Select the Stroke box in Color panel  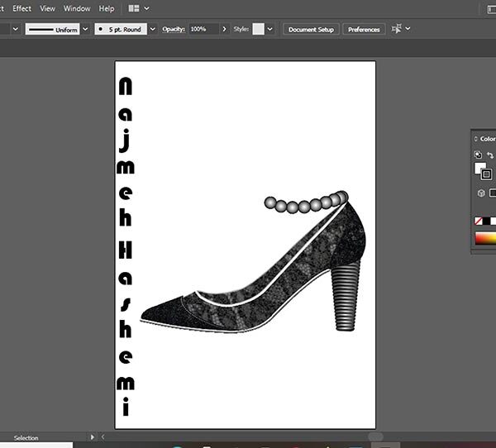487,174
